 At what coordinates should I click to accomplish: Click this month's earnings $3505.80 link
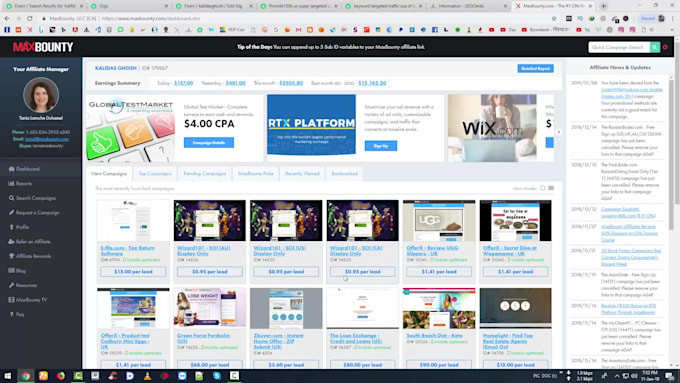point(291,83)
